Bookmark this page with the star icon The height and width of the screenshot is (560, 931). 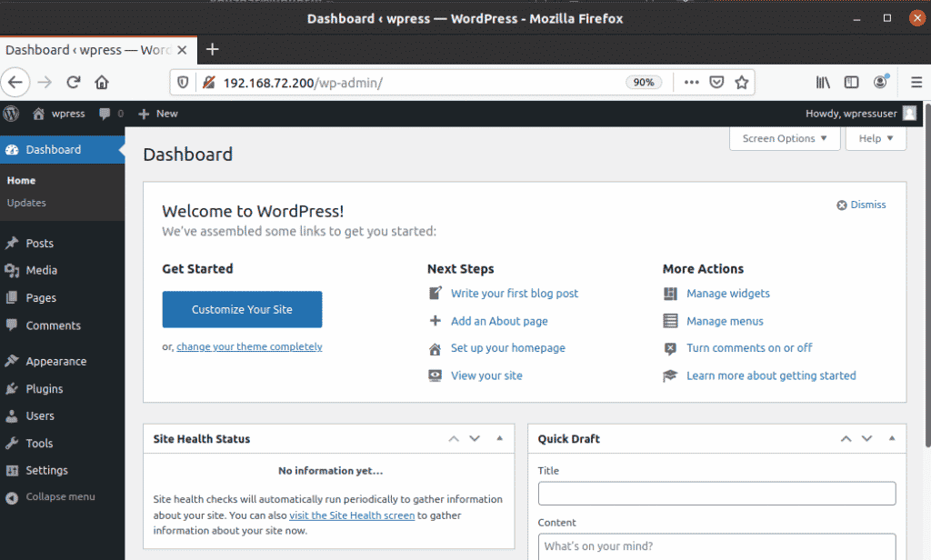click(742, 83)
